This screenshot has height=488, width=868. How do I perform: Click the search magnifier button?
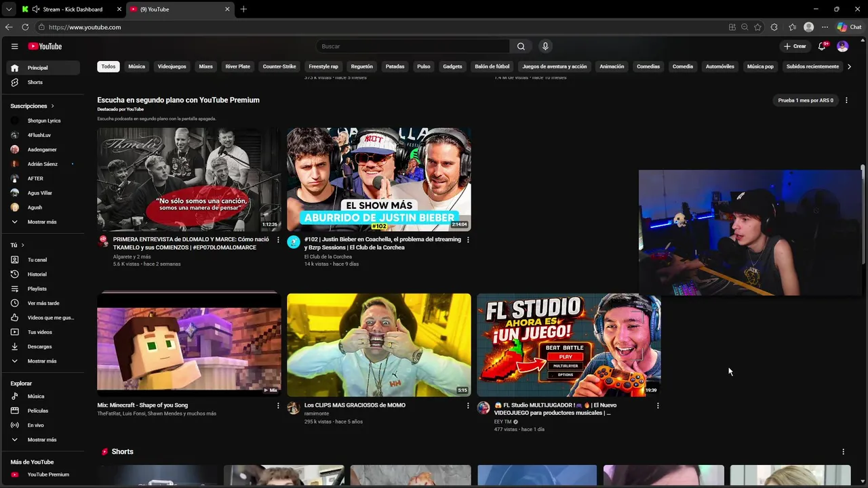pos(521,46)
